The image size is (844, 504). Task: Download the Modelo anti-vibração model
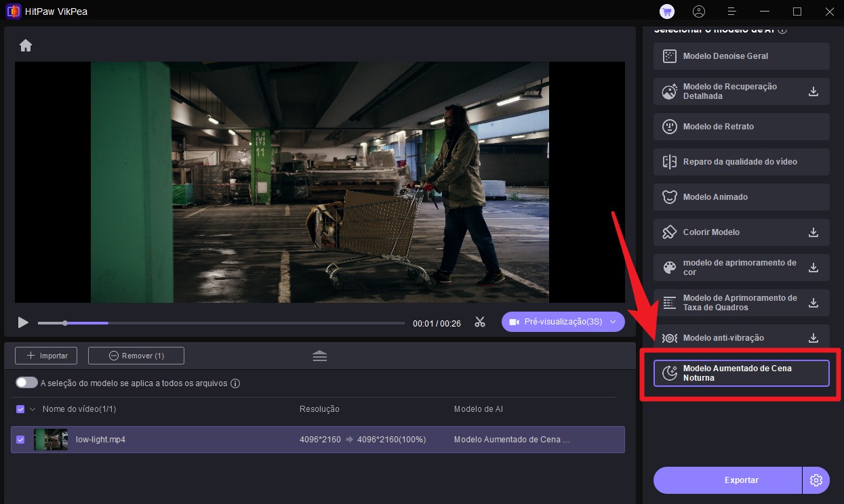813,338
